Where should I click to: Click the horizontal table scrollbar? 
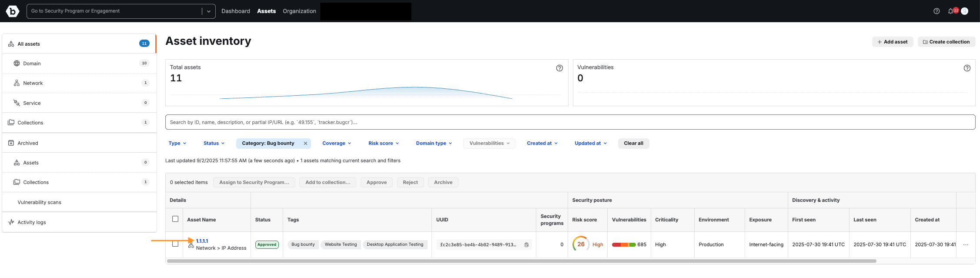point(522,261)
